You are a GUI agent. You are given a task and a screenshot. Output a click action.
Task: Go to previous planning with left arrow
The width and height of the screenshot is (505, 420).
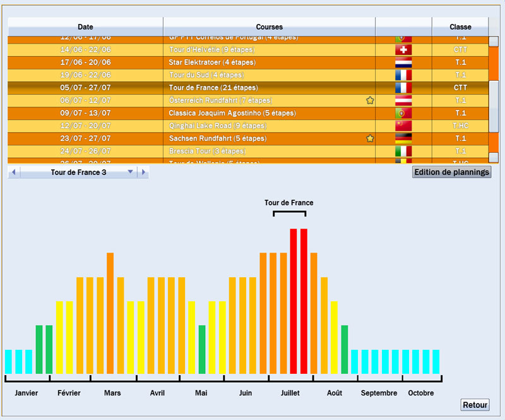[x=14, y=172]
